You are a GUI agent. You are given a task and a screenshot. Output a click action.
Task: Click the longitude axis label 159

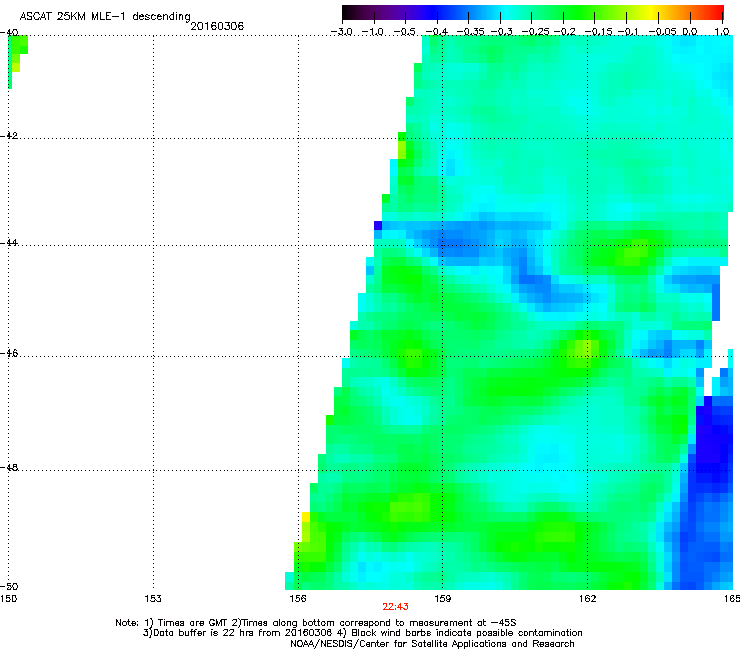442,599
